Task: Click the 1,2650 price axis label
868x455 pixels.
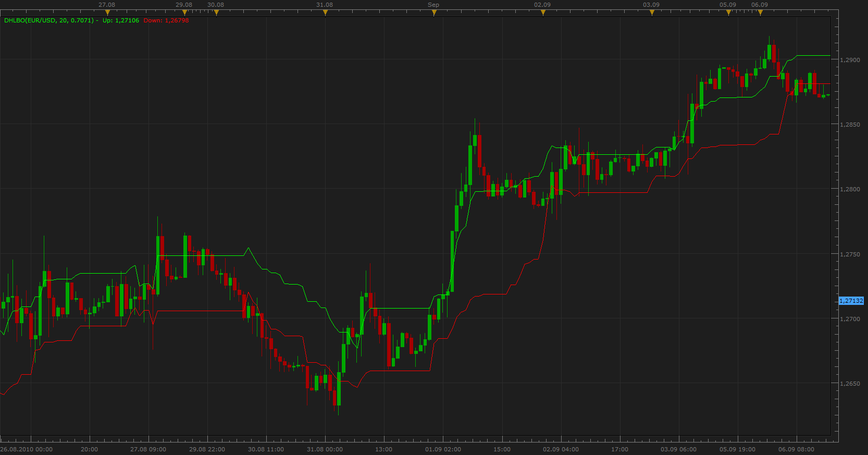Action: click(850, 384)
